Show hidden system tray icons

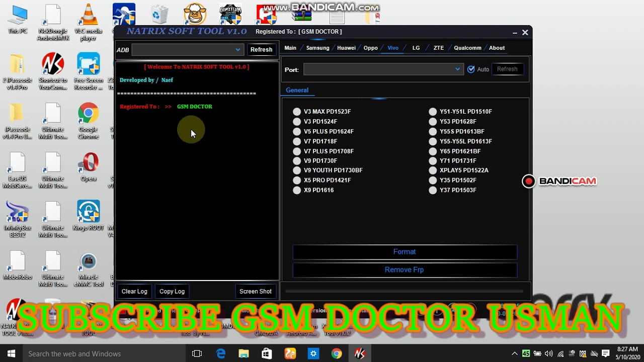(514, 353)
